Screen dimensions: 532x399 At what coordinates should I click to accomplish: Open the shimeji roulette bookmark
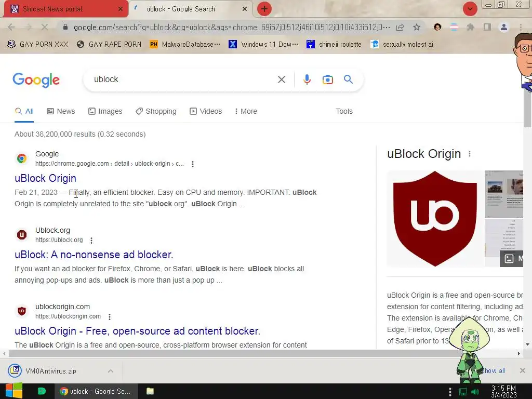334,45
